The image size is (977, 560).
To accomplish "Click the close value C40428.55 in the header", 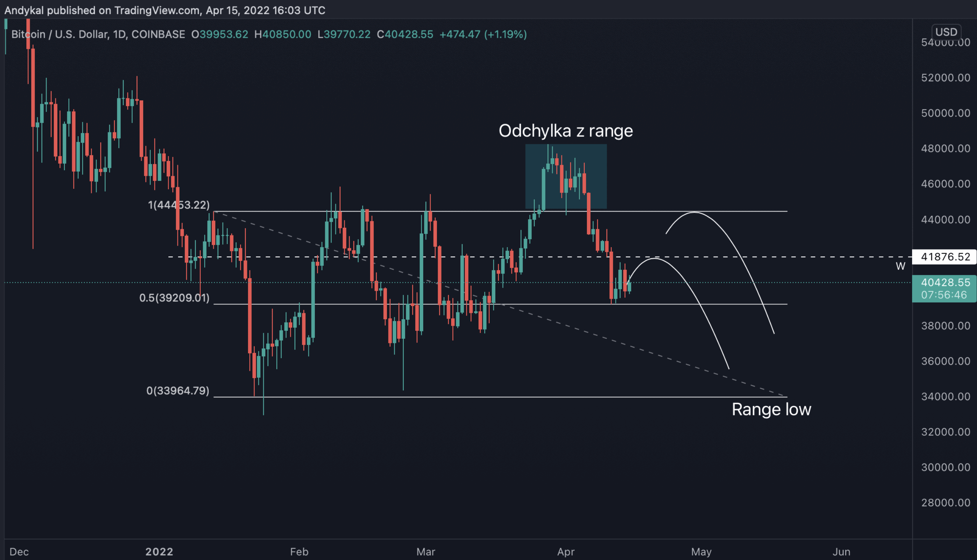I will click(x=405, y=35).
